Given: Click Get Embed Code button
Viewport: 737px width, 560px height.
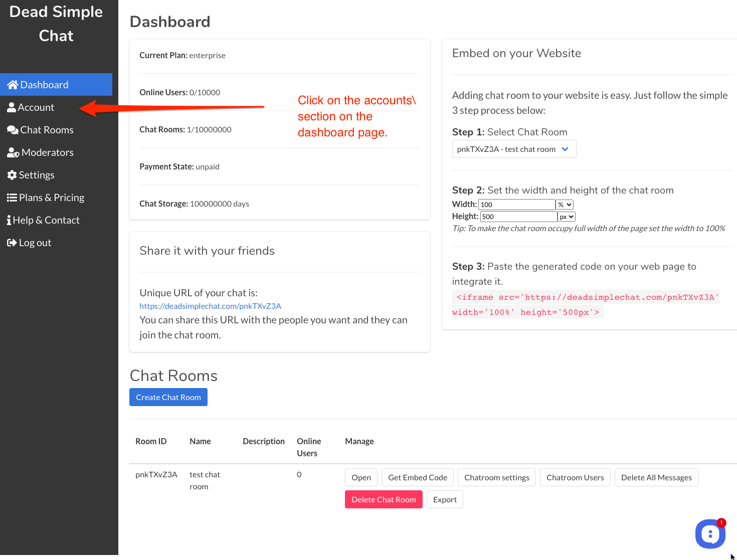Looking at the screenshot, I should tap(418, 477).
